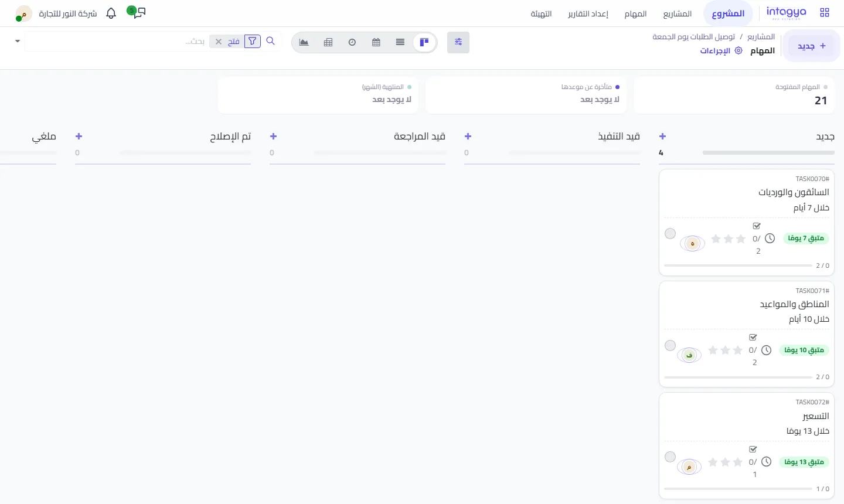The width and height of the screenshot is (844, 504).
Task: Open the التهيئة menu
Action: pos(541,13)
